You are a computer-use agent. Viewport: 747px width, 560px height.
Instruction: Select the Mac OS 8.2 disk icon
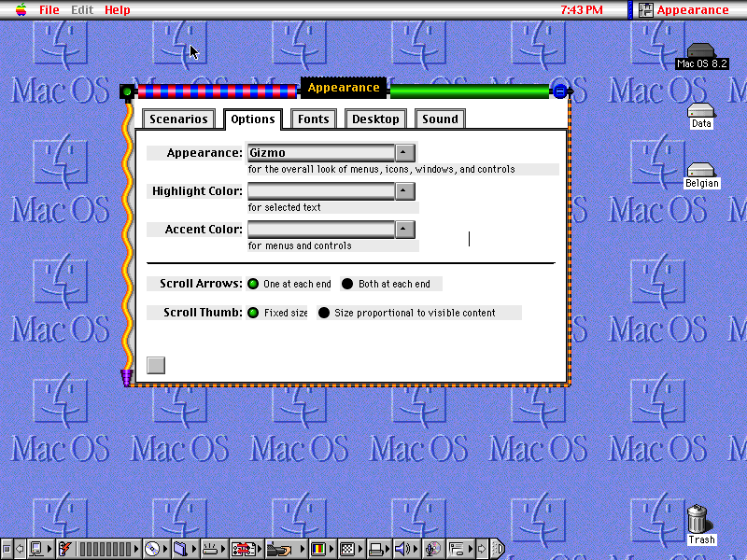[701, 56]
